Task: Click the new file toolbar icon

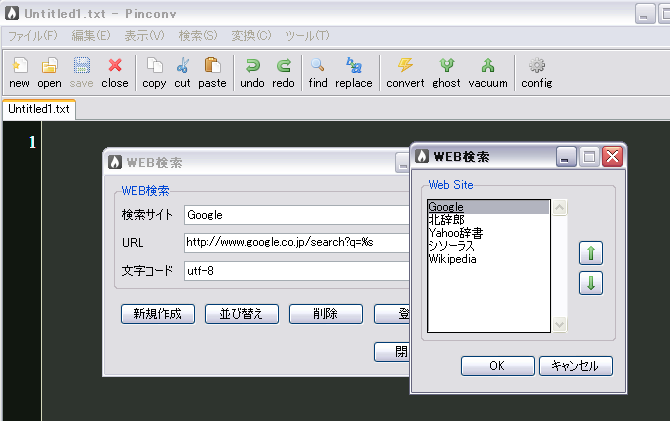Action: (19, 66)
